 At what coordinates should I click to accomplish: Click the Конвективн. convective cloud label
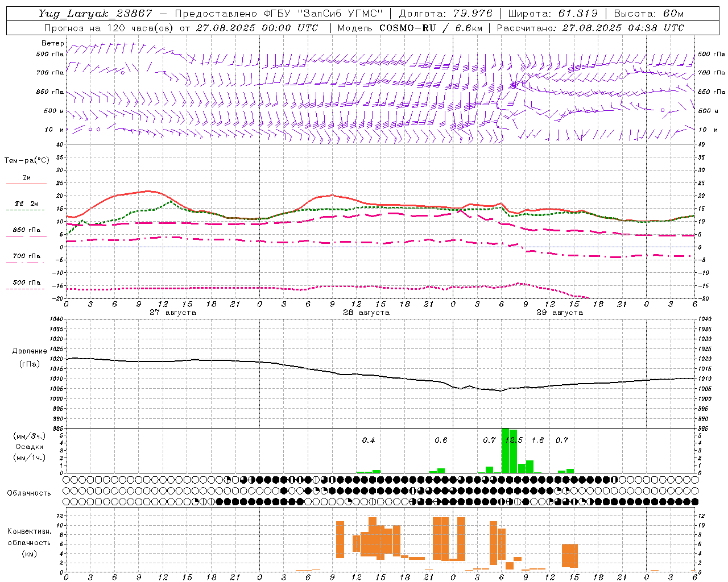pos(30,531)
